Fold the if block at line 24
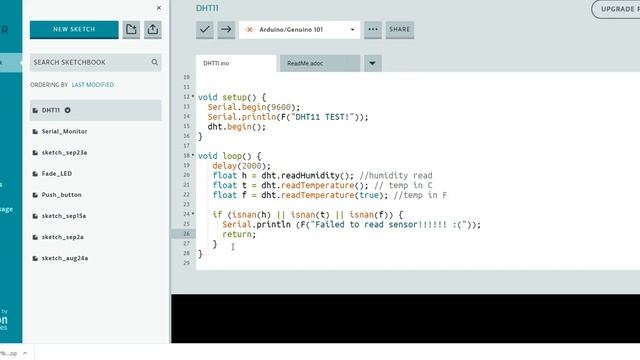Screen dimensions: 640x360 click(193, 214)
